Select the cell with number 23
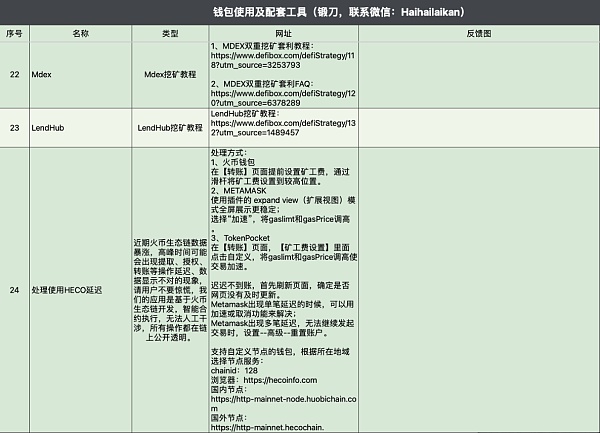The image size is (600, 433). coord(15,128)
